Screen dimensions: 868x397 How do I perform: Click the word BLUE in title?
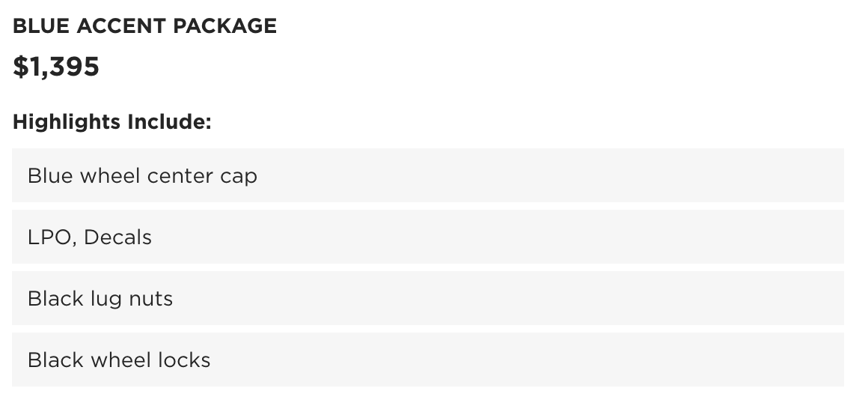(x=41, y=26)
